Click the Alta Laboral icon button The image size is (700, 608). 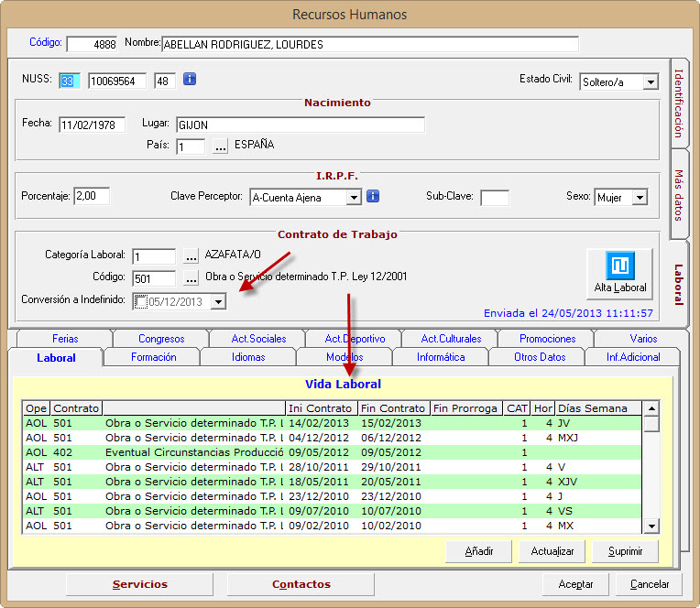(619, 274)
